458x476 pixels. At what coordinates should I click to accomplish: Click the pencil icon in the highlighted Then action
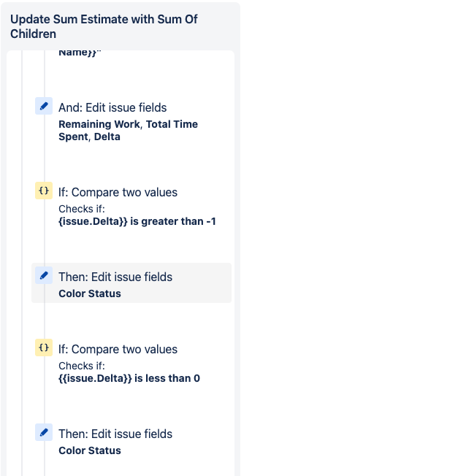44,275
